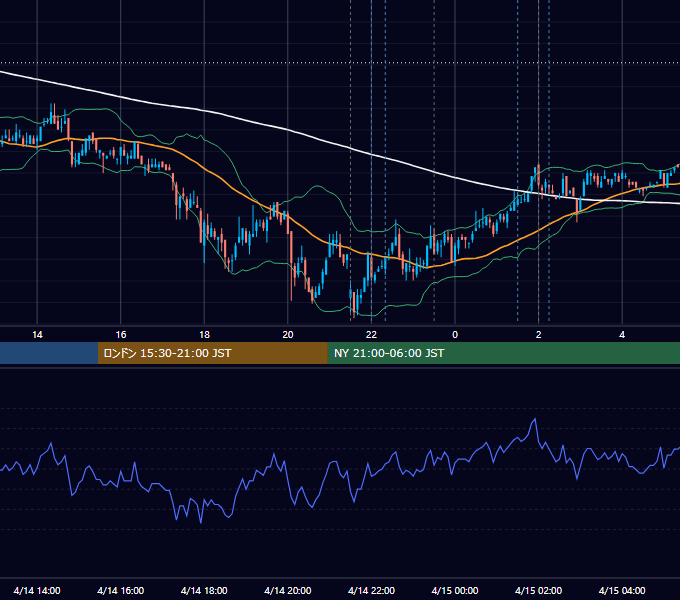The width and height of the screenshot is (680, 600).
Task: Click the '4/14 14:00' date label on the oscillator axis
Action: click(37, 590)
